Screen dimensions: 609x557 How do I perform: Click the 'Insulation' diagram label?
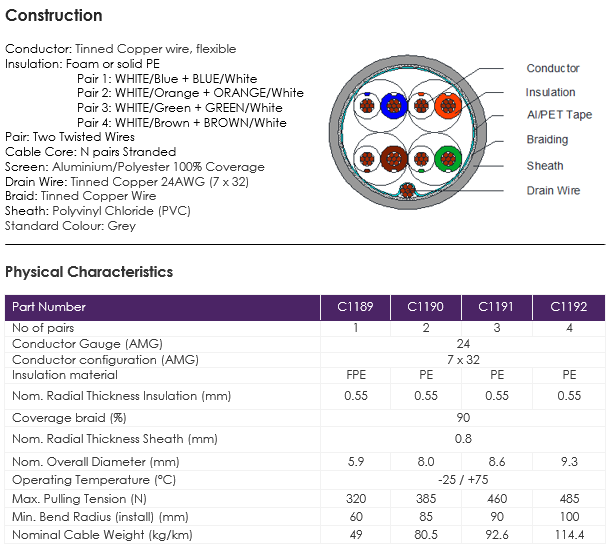click(x=550, y=92)
